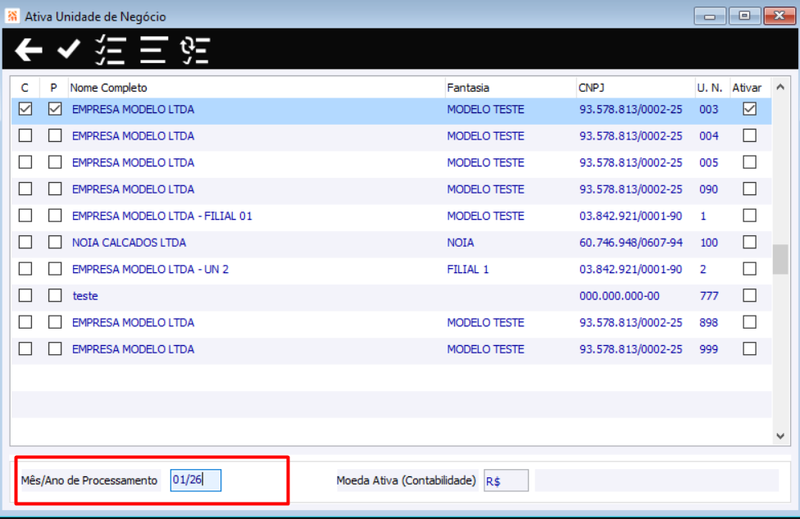Check P checkbox for unit 005
Viewport: 800px width, 519px height.
pyautogui.click(x=55, y=162)
